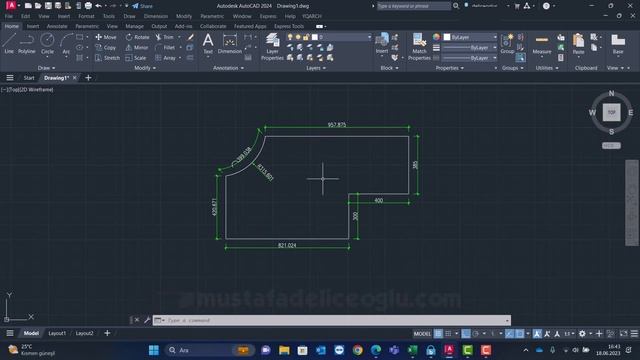Expand the Properties panel

(449, 68)
